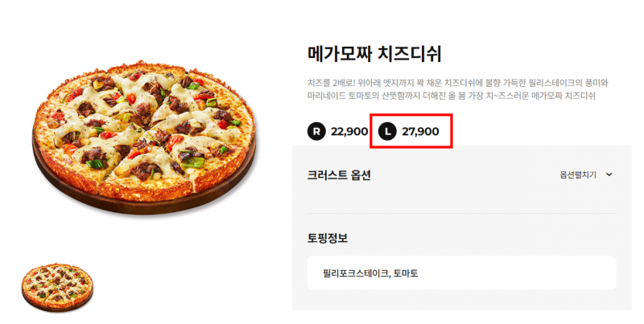Click the black L size badge
This screenshot has width=644, height=324.
click(x=387, y=130)
